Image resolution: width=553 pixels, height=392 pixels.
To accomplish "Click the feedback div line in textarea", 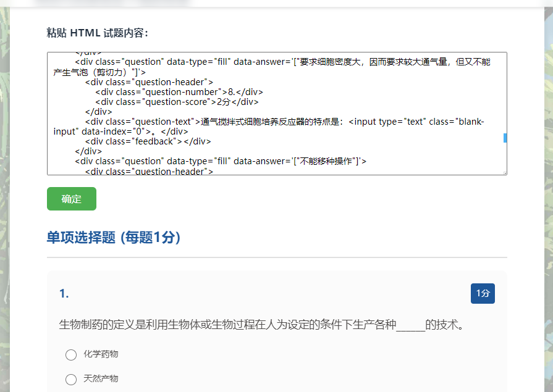I will coord(148,141).
